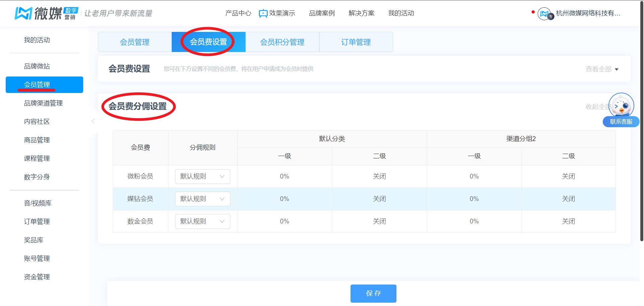The width and height of the screenshot is (644, 306).
Task: Open 产品中心 in top navigation
Action: [x=238, y=13]
